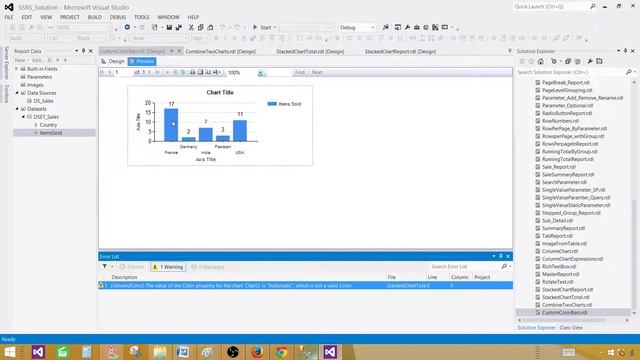This screenshot has height=360, width=640.
Task: Click the search magnifier in Solution Explorer
Action: pos(629,72)
